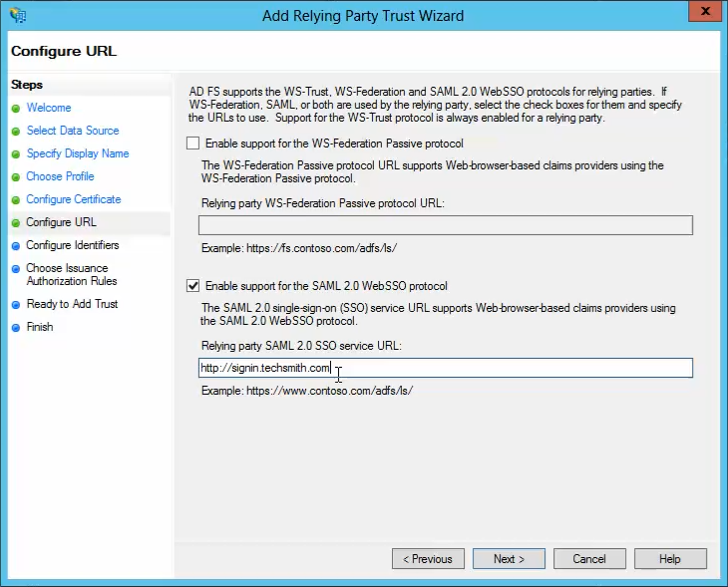Click the Steps header label
728x587 pixels.
(27, 85)
